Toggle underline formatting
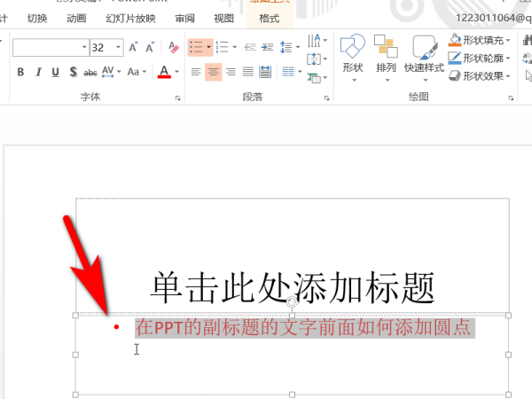The image size is (532, 399). pyautogui.click(x=55, y=72)
